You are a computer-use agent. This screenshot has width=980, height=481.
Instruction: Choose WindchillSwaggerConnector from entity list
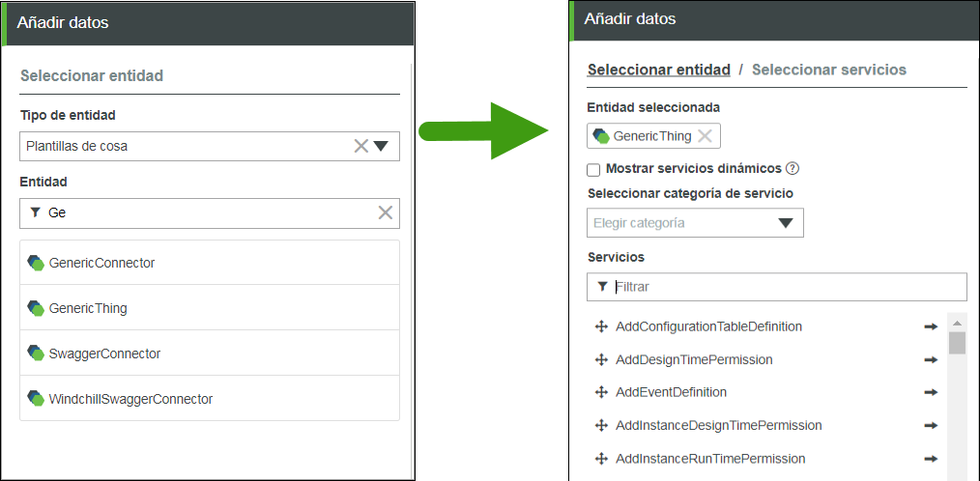(210, 398)
